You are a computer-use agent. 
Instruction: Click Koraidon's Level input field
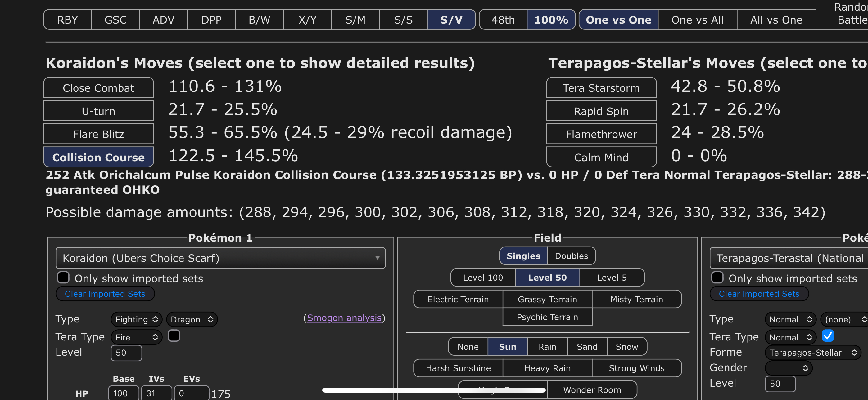coord(126,353)
